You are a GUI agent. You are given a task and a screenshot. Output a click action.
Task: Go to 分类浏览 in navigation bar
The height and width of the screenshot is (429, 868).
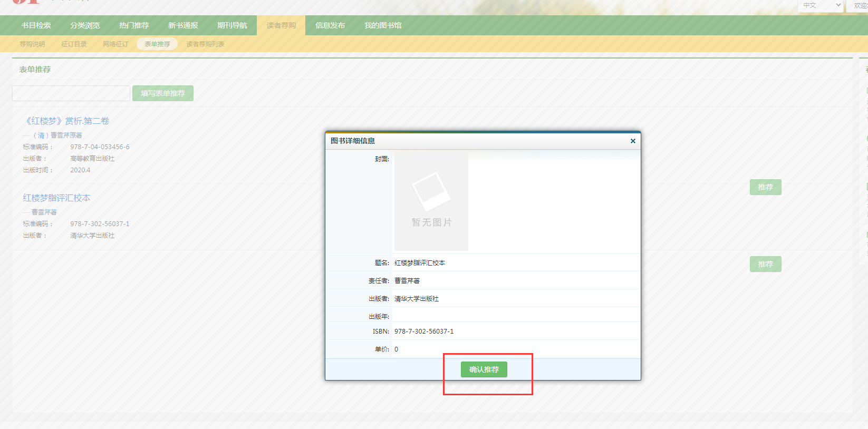click(85, 25)
